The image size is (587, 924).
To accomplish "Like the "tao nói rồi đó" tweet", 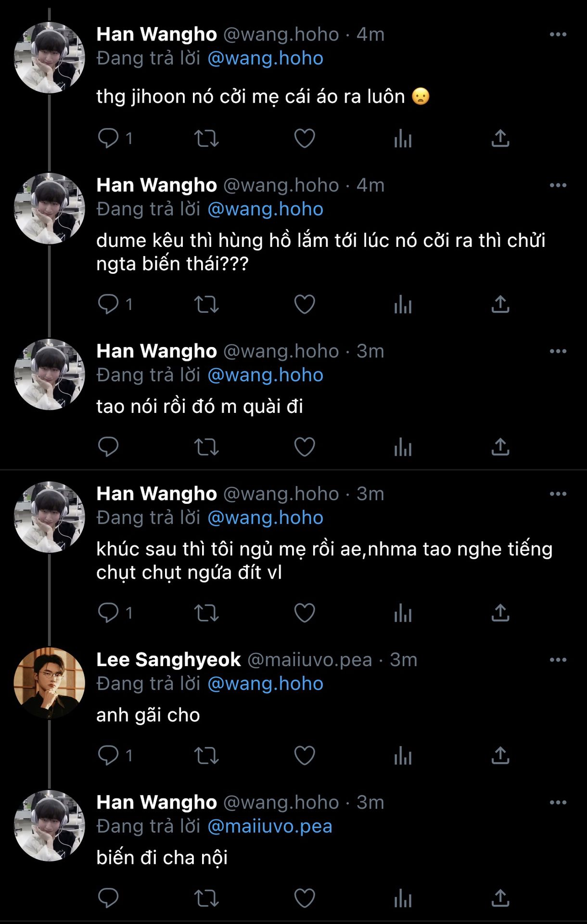I will (x=305, y=447).
